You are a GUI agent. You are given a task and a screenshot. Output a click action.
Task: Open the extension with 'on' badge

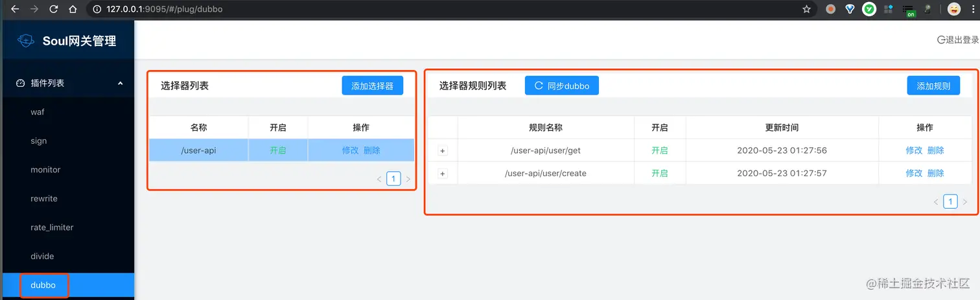point(910,10)
